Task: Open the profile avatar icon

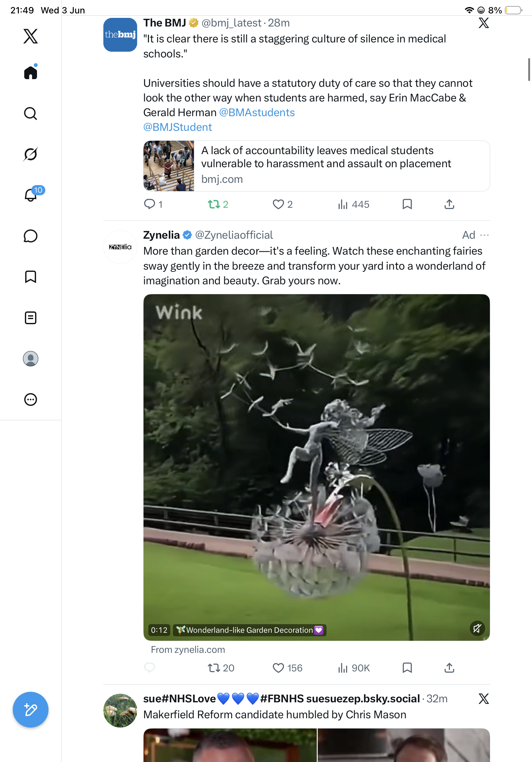Action: [x=31, y=359]
